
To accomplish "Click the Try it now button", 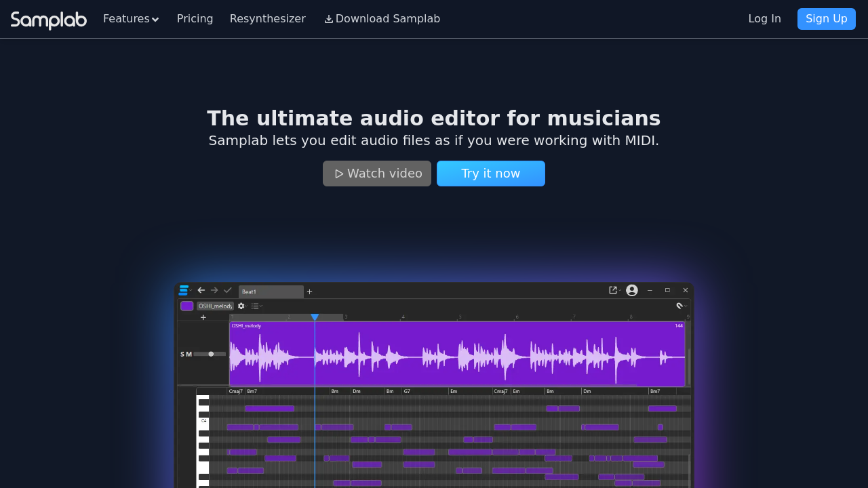I will [x=490, y=174].
